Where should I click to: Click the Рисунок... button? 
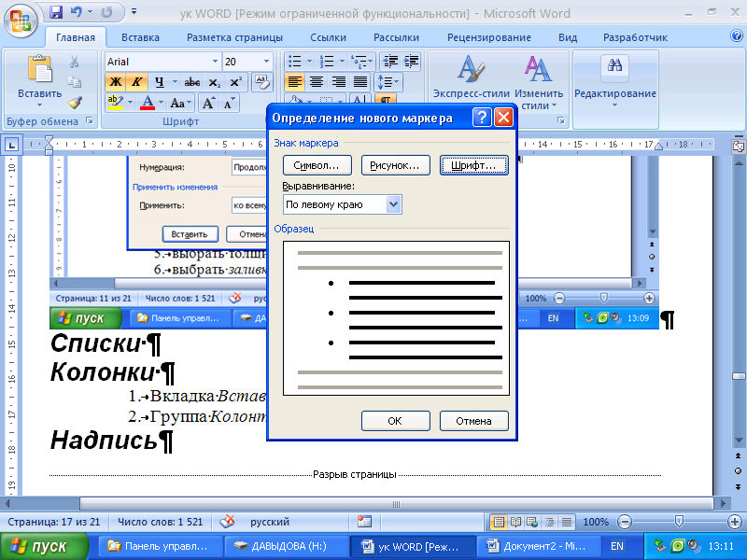(395, 165)
